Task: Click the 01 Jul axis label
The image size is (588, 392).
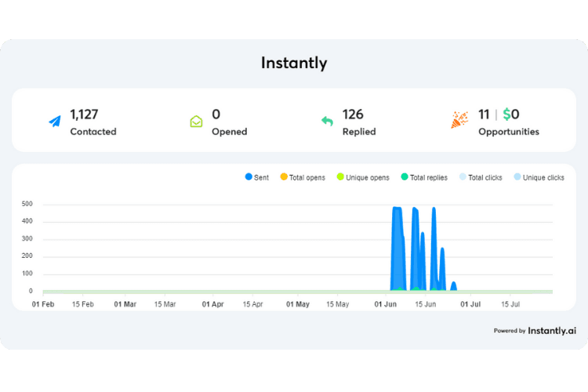Action: 470,304
